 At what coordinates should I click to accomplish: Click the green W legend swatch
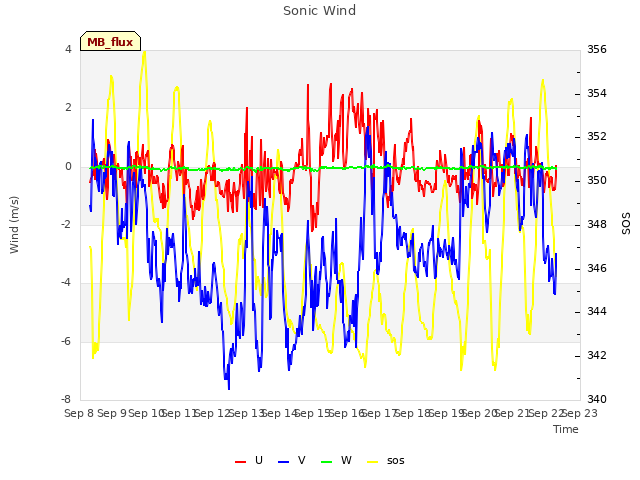[x=327, y=462]
